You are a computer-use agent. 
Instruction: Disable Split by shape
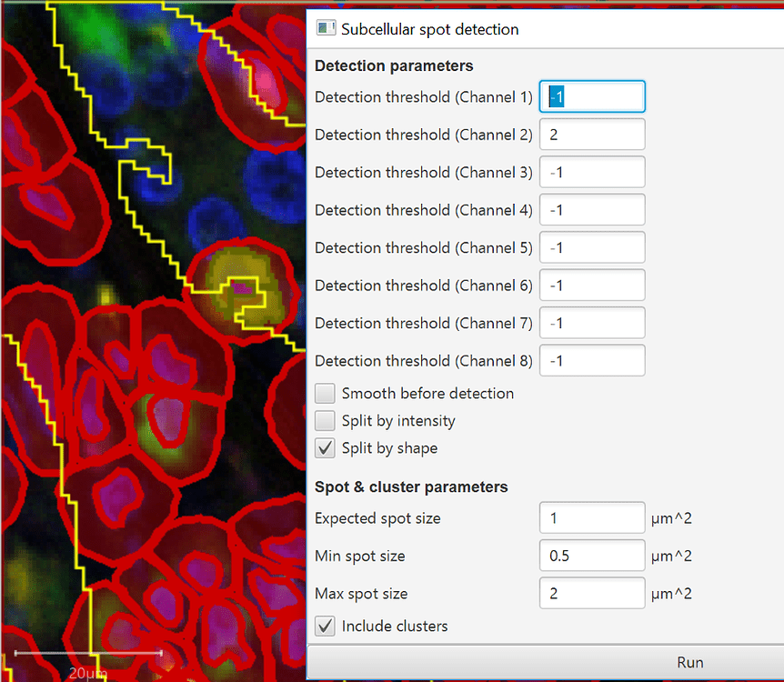[x=325, y=447]
